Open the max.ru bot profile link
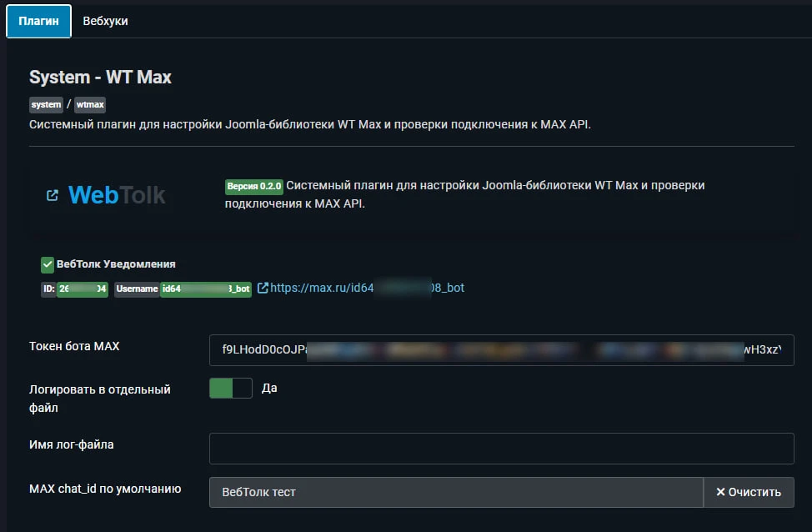812x532 pixels. pos(367,288)
